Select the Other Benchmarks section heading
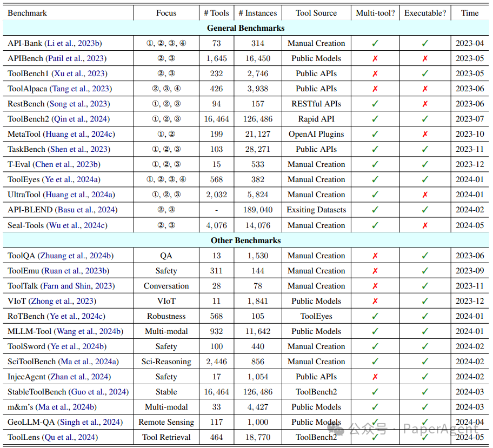The height and width of the screenshot is (448, 493). pos(246,240)
